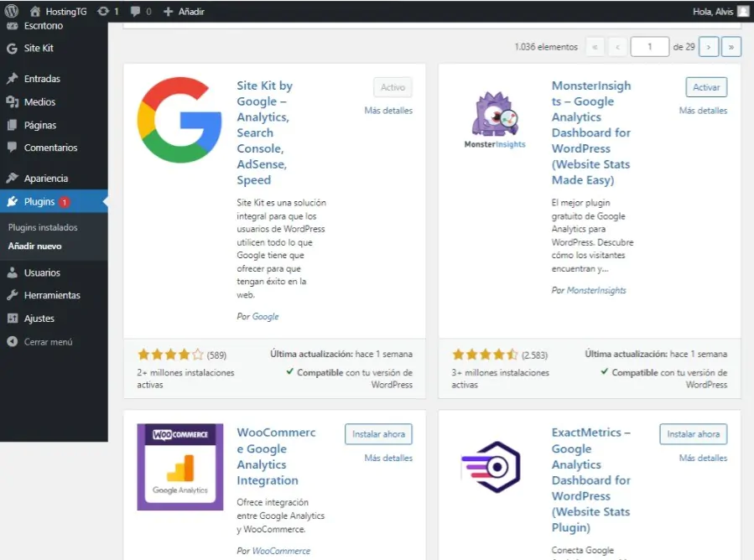
Task: Click the Ajustes settings icon
Action: 12,319
